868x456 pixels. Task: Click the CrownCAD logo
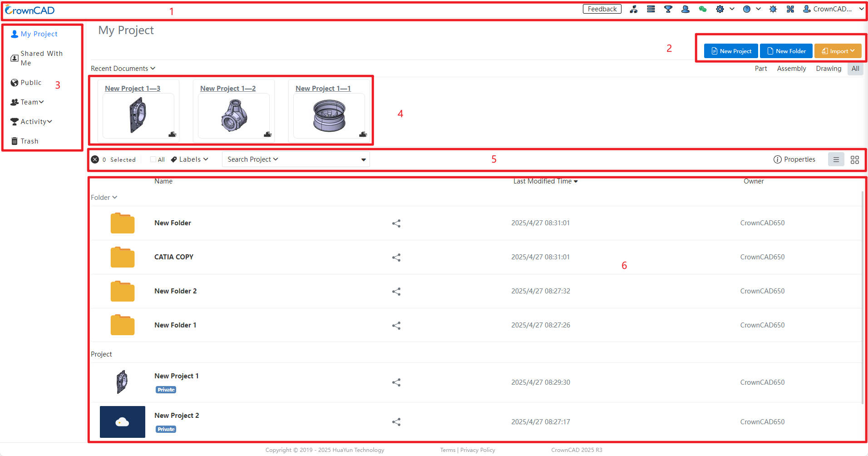click(x=30, y=10)
